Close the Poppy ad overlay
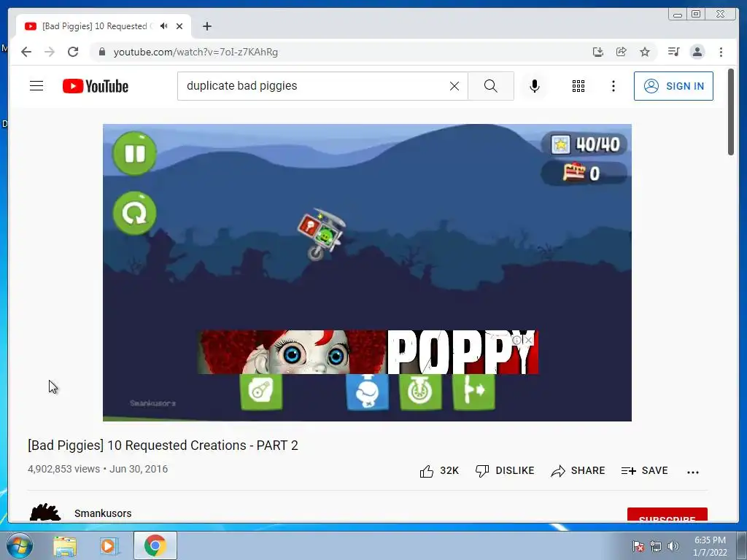Viewport: 747px width, 560px height. (x=528, y=340)
